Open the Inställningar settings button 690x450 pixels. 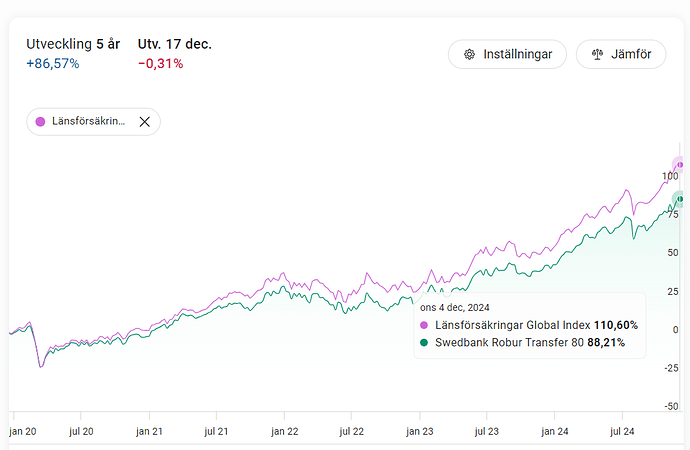tap(507, 54)
